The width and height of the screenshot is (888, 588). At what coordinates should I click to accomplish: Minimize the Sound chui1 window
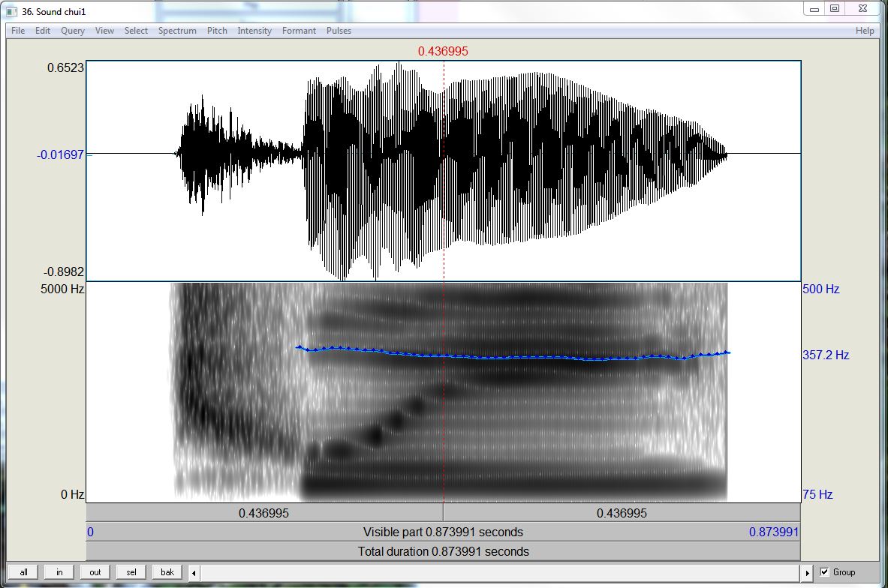click(814, 8)
